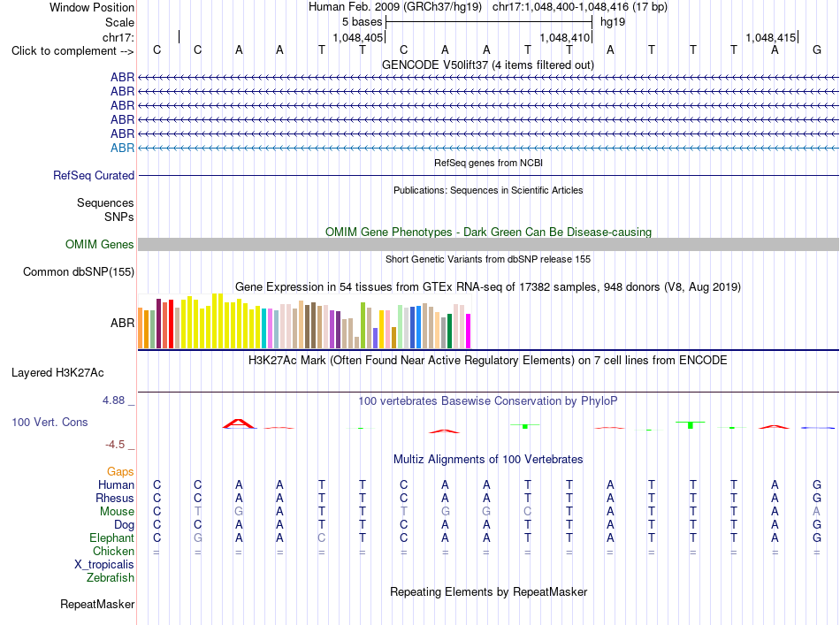Click the Elephant species label
Image resolution: width=840 pixels, height=625 pixels.
[x=111, y=537]
